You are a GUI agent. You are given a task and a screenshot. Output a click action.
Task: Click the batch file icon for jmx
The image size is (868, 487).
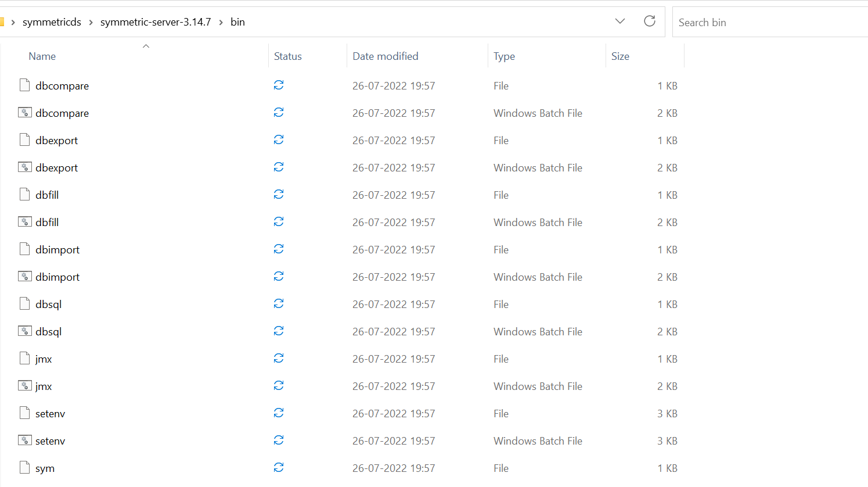pyautogui.click(x=24, y=386)
